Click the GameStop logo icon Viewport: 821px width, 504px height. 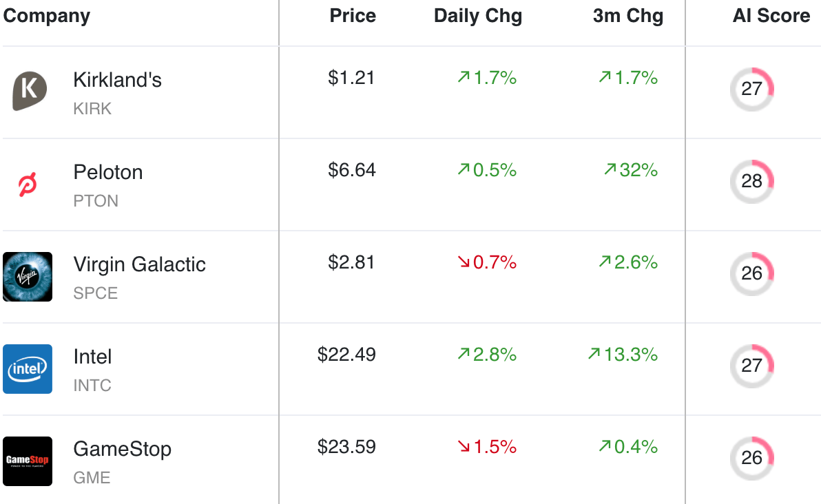(x=28, y=461)
